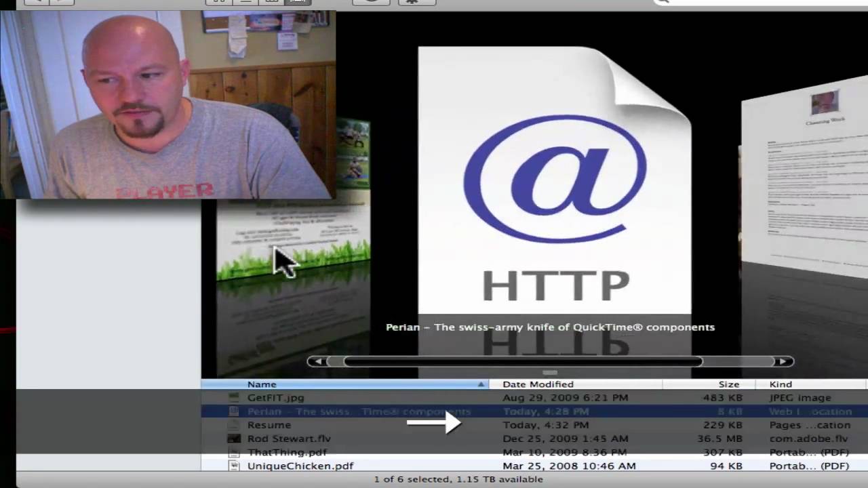868x488 pixels.
Task: Select the green grass flyer cover on left
Action: pyautogui.click(x=294, y=200)
